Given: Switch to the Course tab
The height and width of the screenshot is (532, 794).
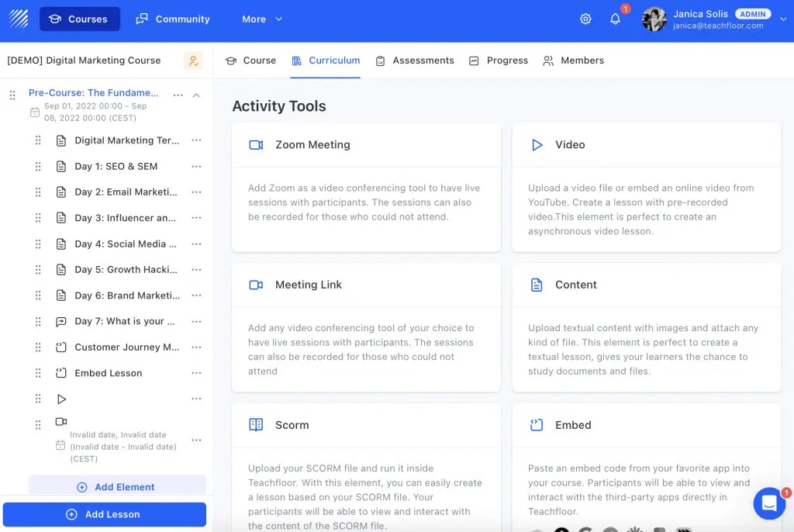Looking at the screenshot, I should pos(250,60).
